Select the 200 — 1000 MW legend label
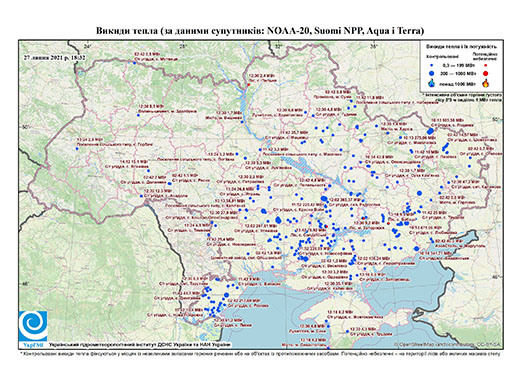Screen dimensions: 520x368 point(459,73)
